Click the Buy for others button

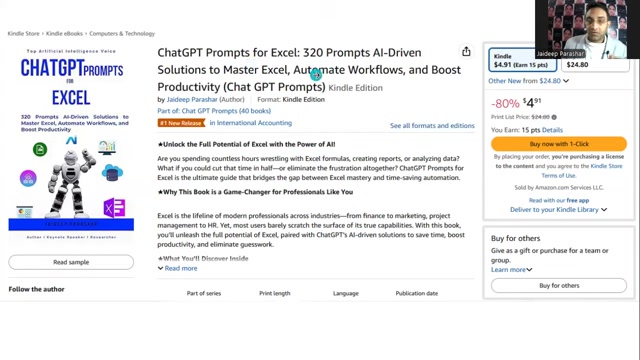tap(559, 285)
